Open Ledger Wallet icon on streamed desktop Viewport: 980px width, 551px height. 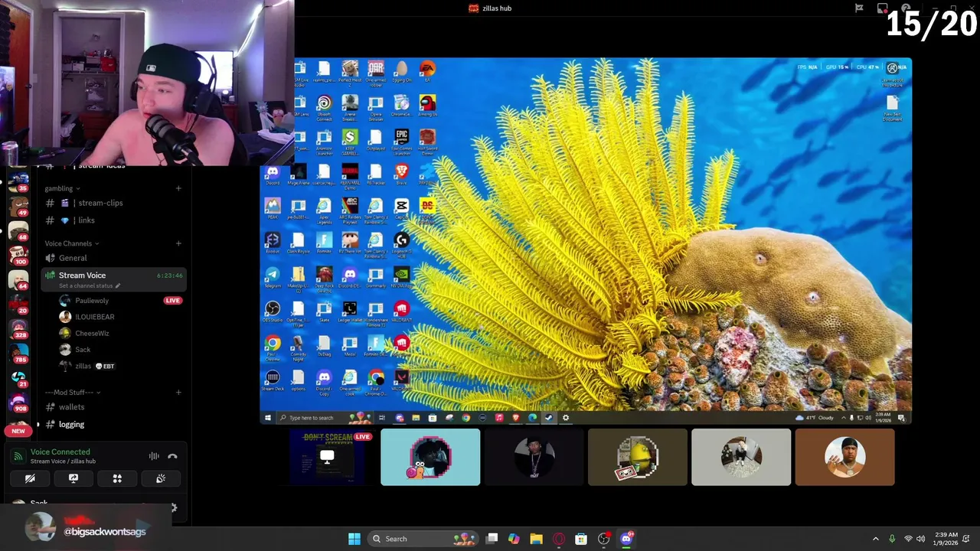click(x=350, y=311)
